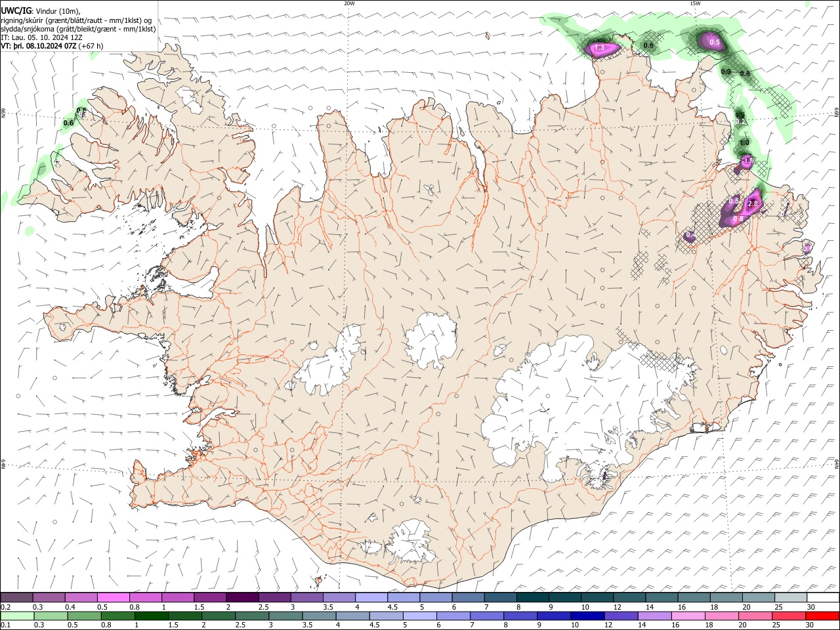Click the dark teal 8 swatch in upper scale
Viewport: 840px width, 630px height.
click(532, 597)
